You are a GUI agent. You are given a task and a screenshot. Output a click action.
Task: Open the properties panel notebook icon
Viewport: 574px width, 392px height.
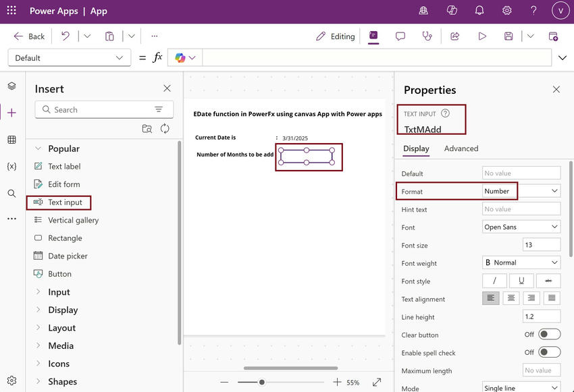pos(373,36)
